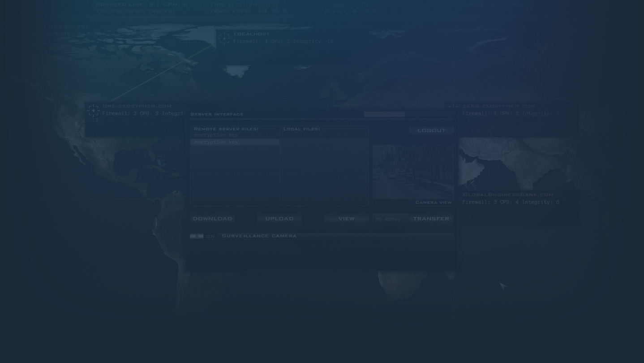Open the Camera view thumbnail
Image resolution: width=644 pixels, height=363 pixels.
pyautogui.click(x=413, y=172)
